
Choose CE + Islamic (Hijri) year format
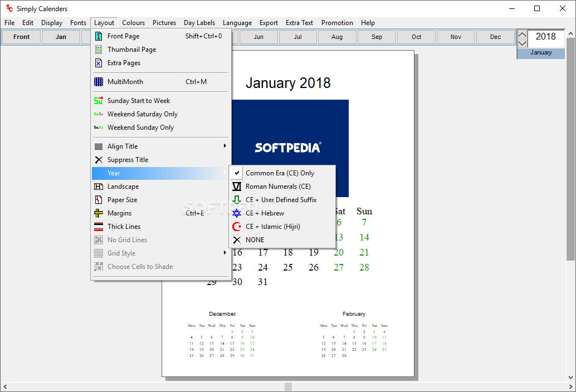pos(282,227)
